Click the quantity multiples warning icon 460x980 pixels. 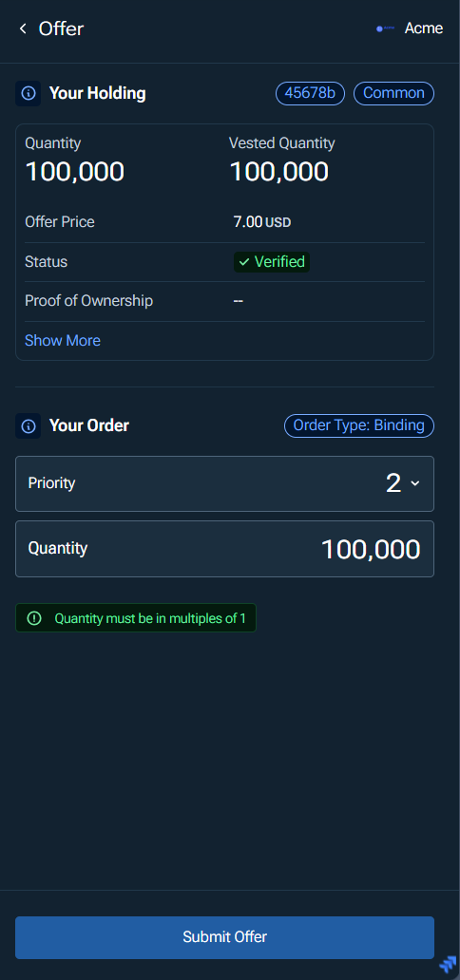pyautogui.click(x=34, y=619)
